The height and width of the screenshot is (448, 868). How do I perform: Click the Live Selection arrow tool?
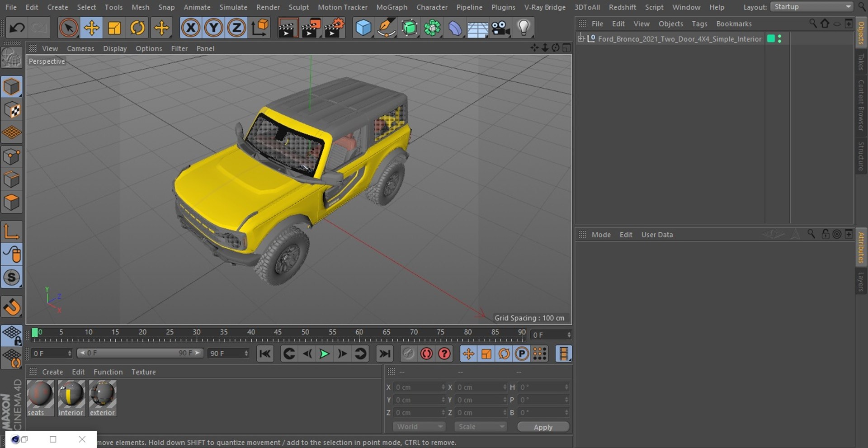pos(69,28)
